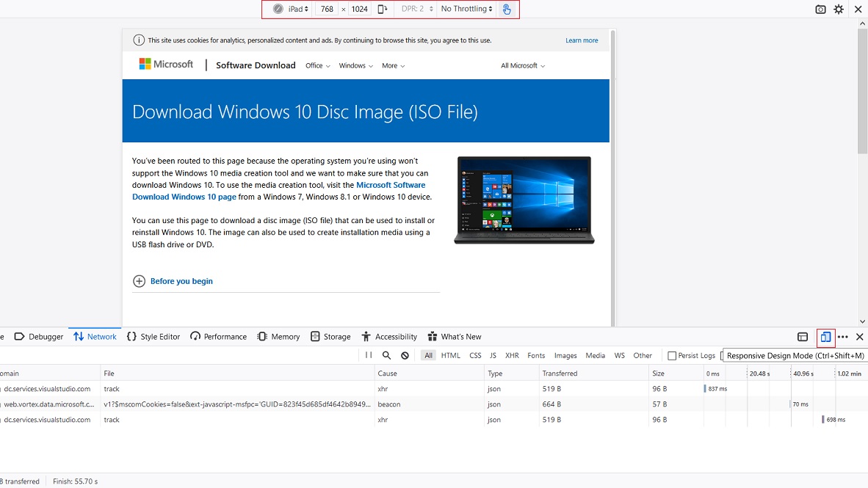Expand Windows navigation menu

pyautogui.click(x=356, y=66)
